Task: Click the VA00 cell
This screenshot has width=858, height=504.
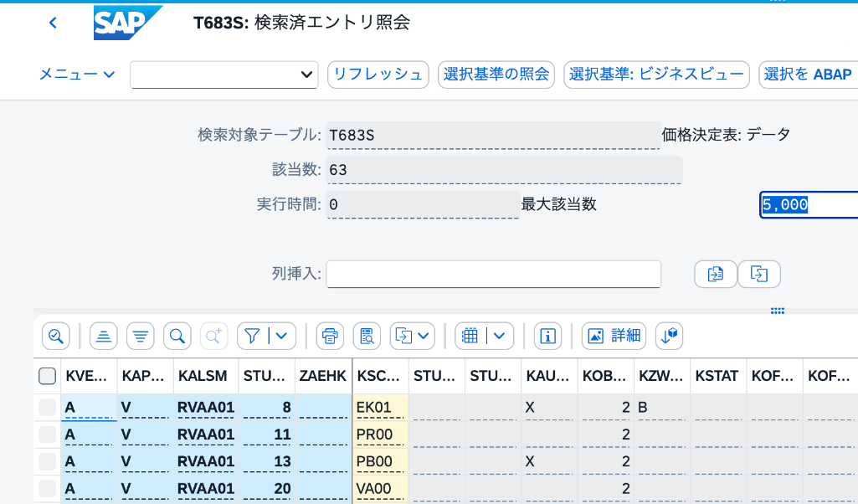Action: (380, 488)
